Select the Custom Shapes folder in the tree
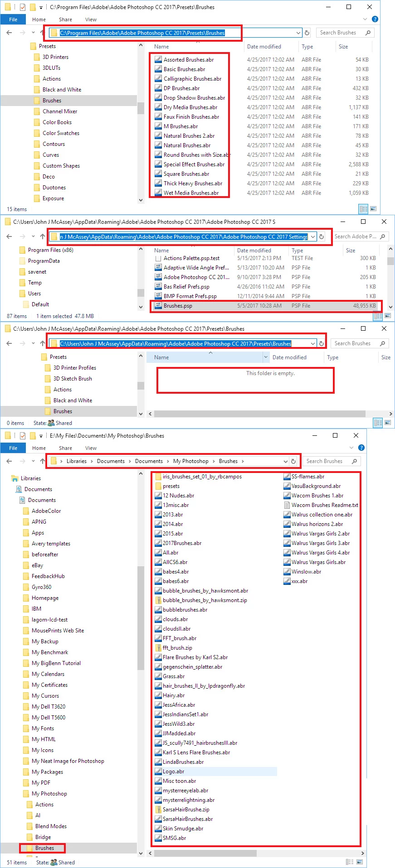Screen dimensions: 395x868 (x=57, y=166)
